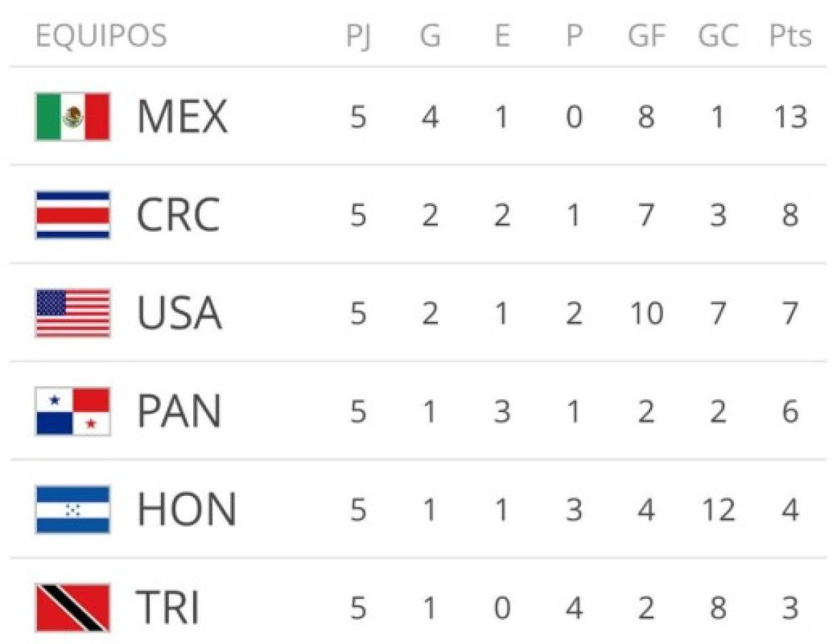This screenshot has width=837, height=644.
Task: Click Mexico's 13 points value
Action: pyautogui.click(x=790, y=117)
